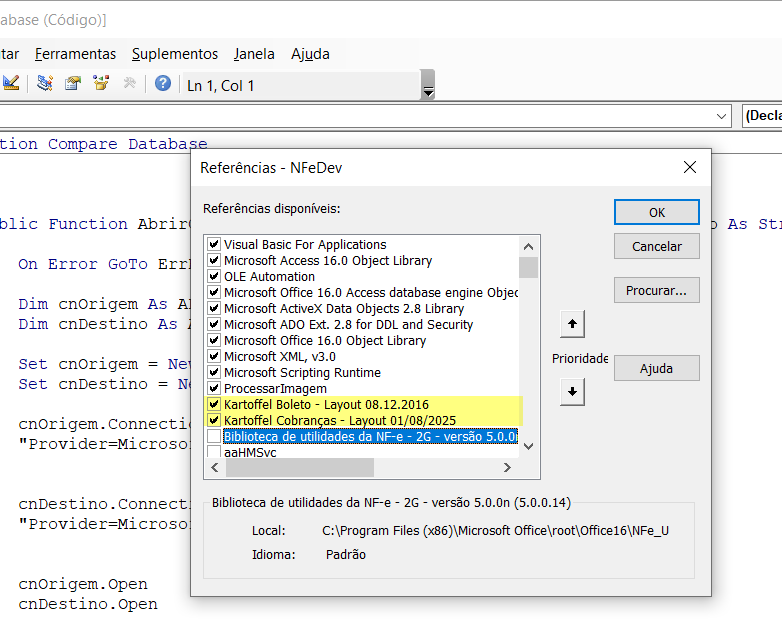
Task: Close the Referências dialog with X
Action: point(689,167)
